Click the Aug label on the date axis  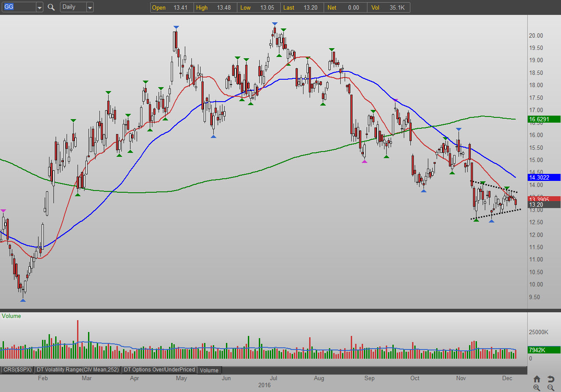click(x=319, y=378)
